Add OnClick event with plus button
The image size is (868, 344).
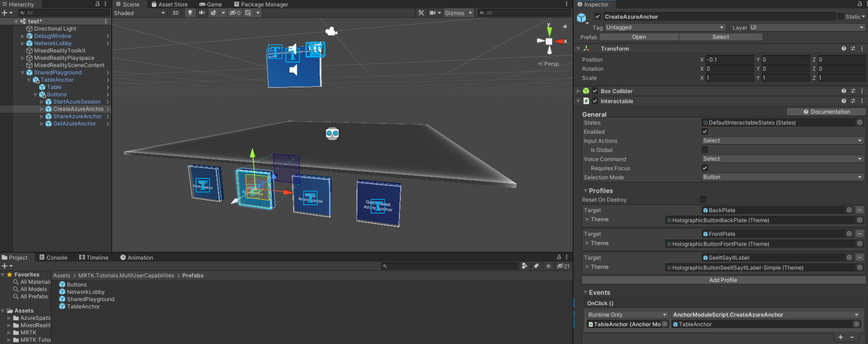pos(841,337)
